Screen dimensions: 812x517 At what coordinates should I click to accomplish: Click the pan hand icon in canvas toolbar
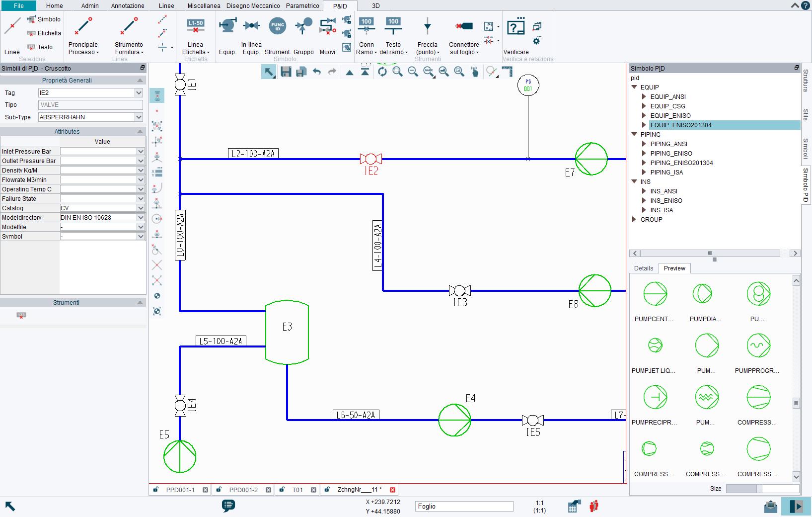[x=474, y=72]
